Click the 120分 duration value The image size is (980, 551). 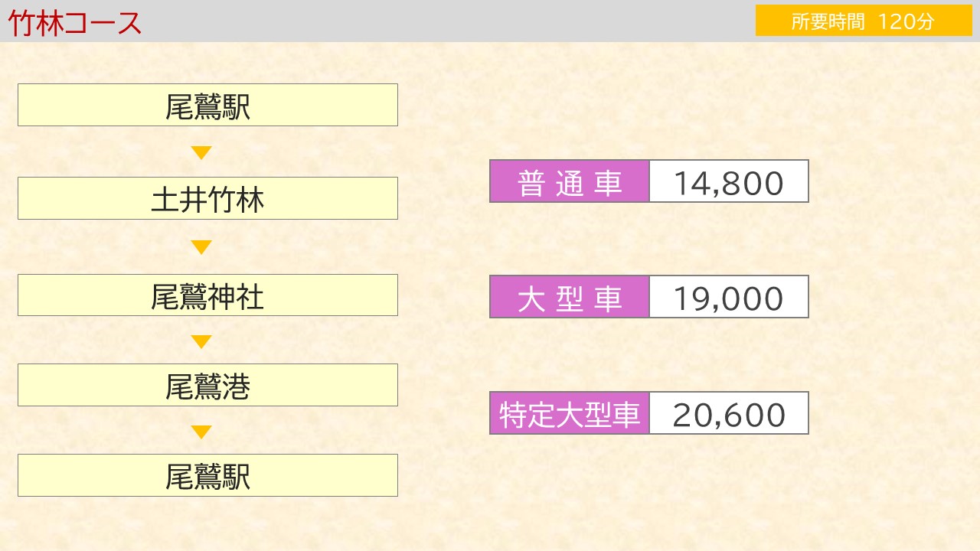click(906, 21)
